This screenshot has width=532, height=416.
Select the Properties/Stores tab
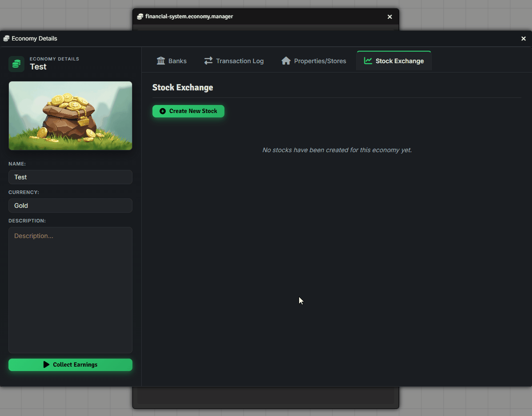tap(314, 61)
